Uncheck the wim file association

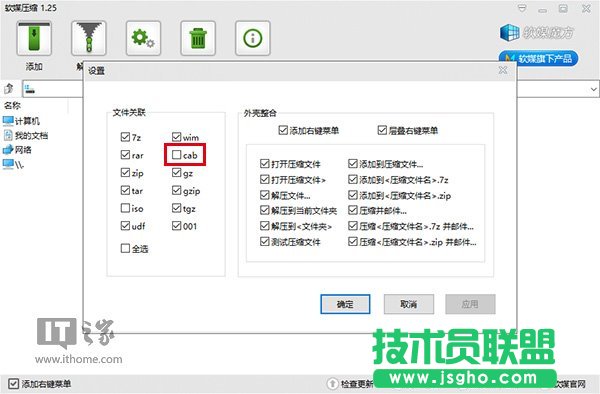click(176, 137)
